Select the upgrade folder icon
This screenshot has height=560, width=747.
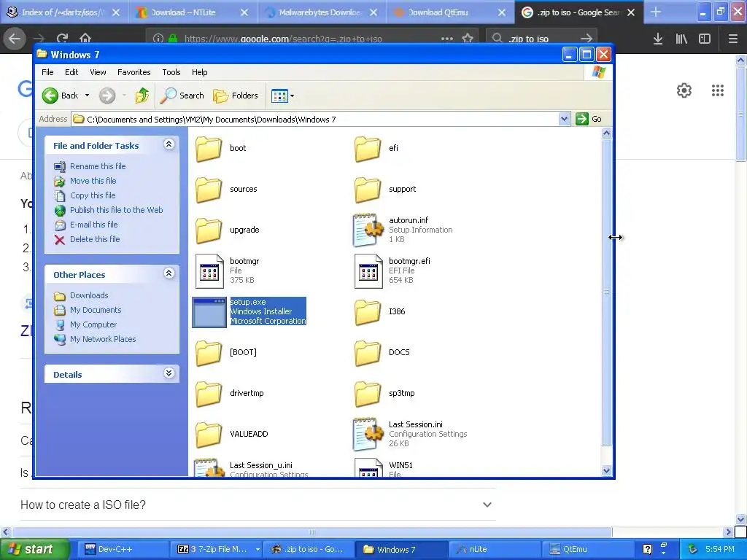(209, 230)
